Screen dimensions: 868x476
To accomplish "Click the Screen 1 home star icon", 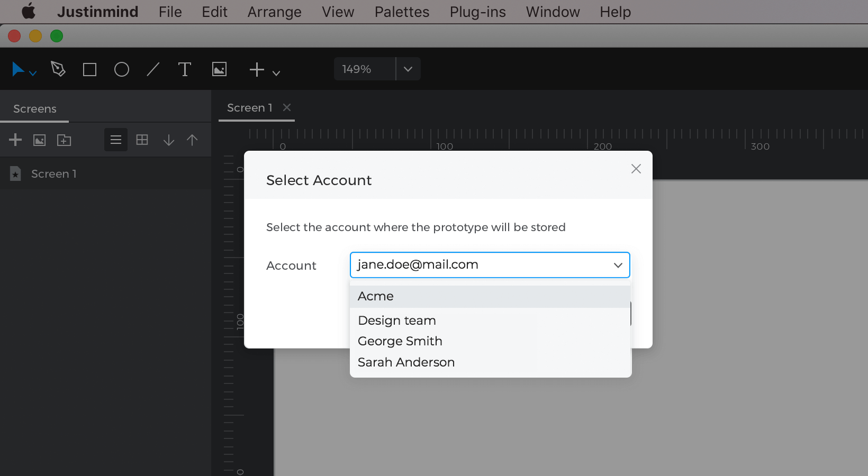I will [15, 173].
